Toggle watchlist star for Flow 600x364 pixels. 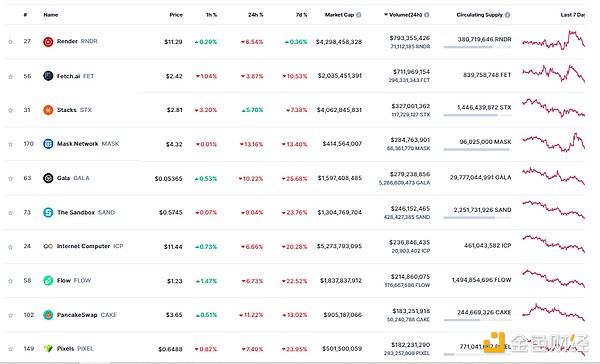tap(11, 281)
